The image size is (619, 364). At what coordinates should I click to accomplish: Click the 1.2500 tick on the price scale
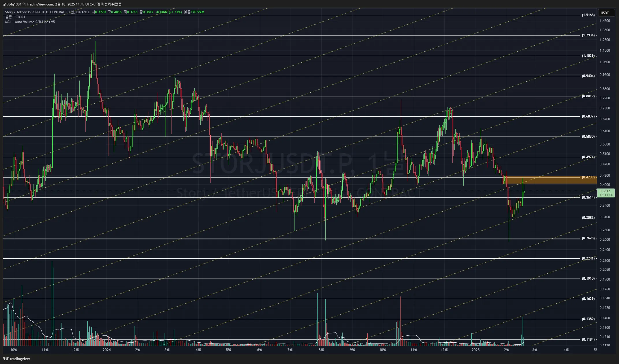click(605, 40)
